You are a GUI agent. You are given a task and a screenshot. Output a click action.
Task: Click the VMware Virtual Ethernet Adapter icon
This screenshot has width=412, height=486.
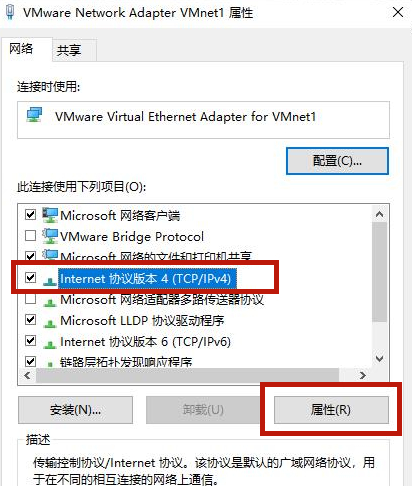pos(35,115)
